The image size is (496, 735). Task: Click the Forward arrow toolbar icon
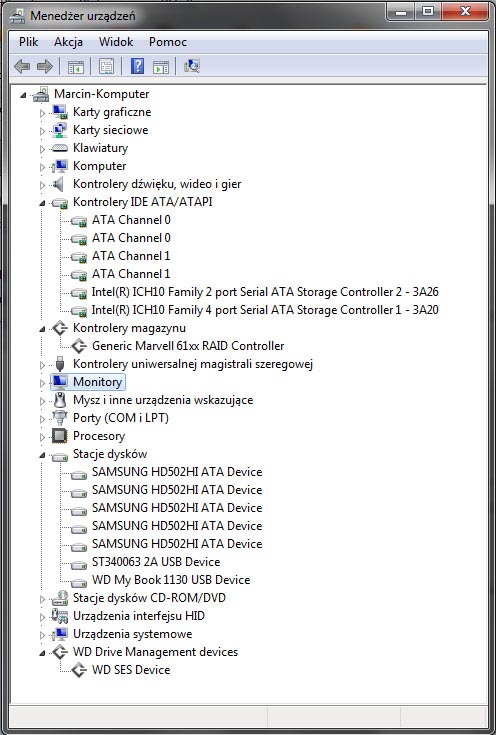pyautogui.click(x=45, y=67)
